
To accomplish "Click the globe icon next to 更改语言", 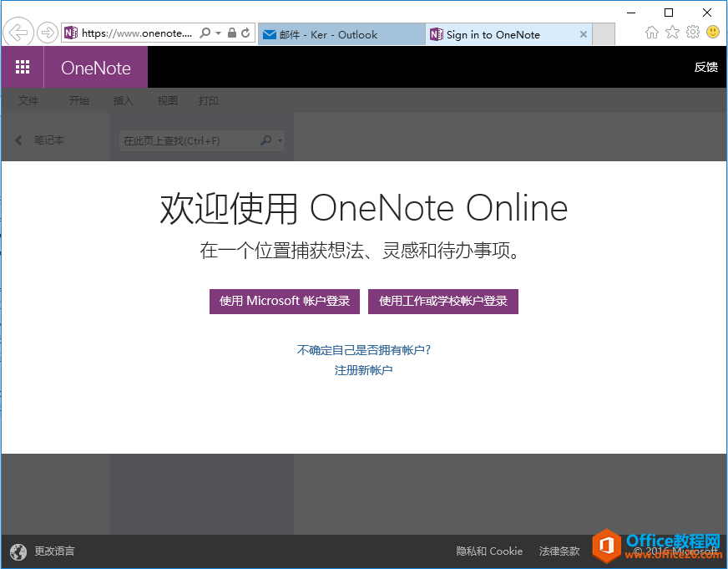I will pyautogui.click(x=18, y=551).
